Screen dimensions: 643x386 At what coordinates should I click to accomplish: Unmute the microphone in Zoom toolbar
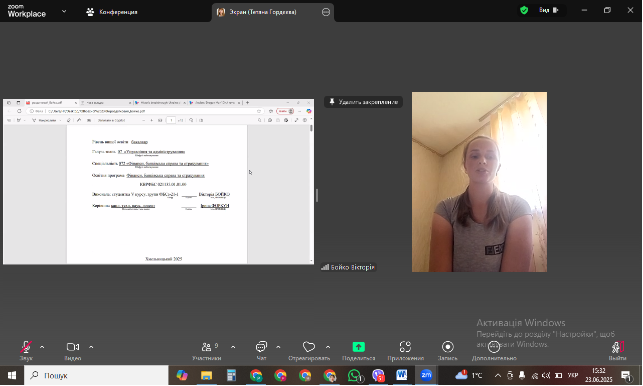pyautogui.click(x=26, y=347)
